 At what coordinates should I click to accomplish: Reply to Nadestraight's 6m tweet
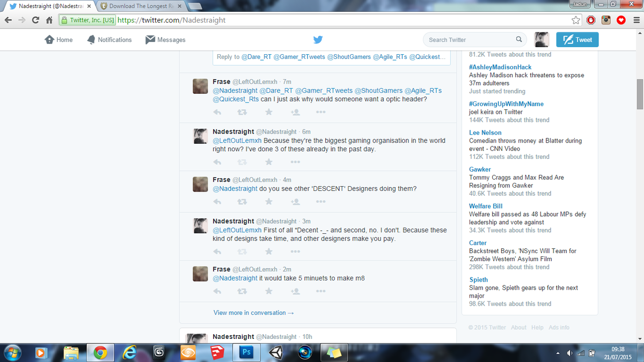coord(217,162)
